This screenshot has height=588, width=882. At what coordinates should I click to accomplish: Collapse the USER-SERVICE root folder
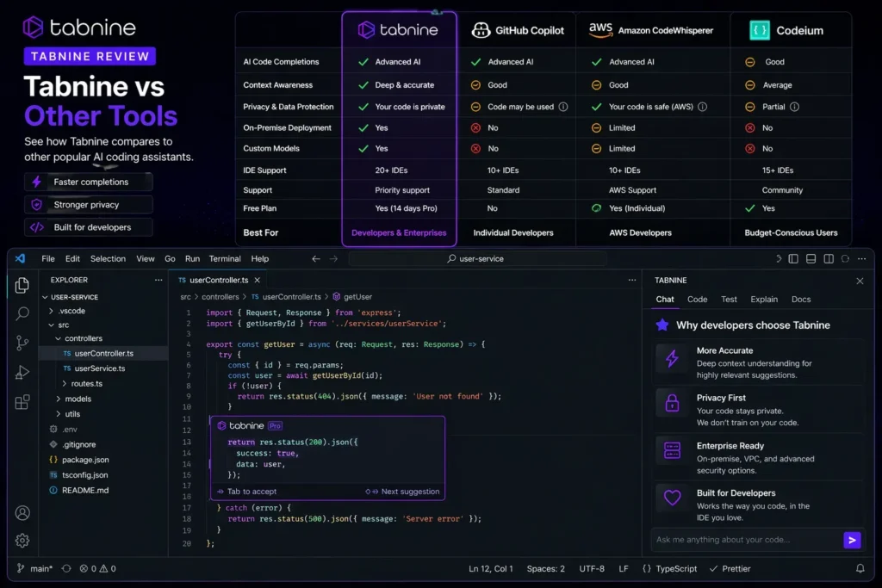pyautogui.click(x=45, y=297)
